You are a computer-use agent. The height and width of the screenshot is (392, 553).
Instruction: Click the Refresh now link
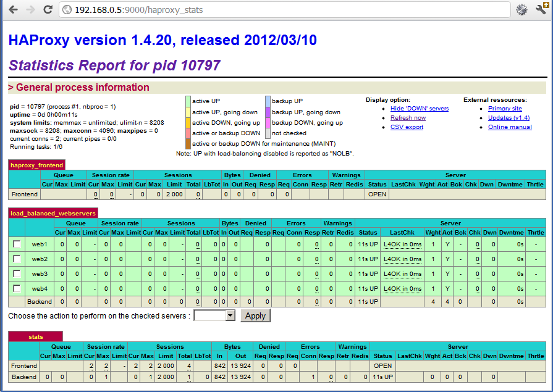tap(408, 118)
